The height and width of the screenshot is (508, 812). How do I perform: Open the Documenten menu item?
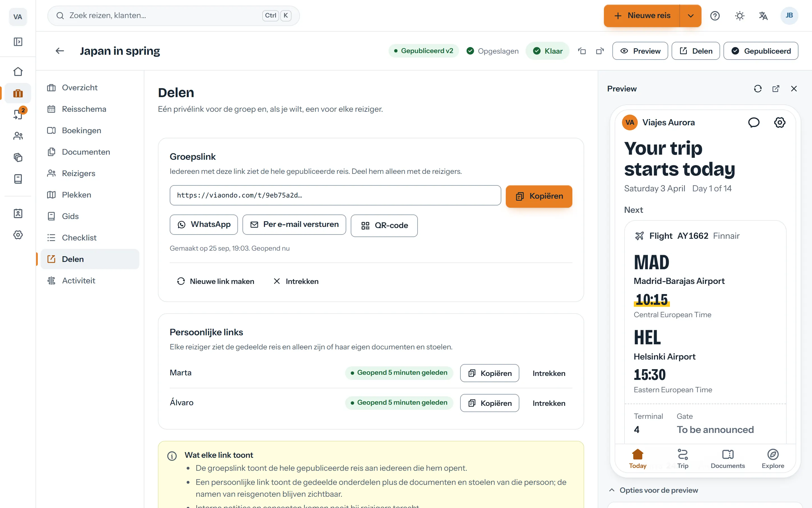[x=90, y=152]
